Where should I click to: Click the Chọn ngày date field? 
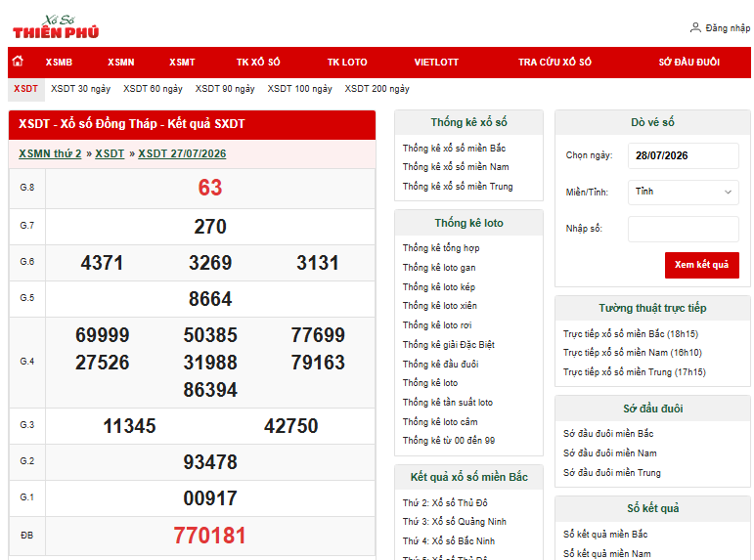[x=683, y=155]
